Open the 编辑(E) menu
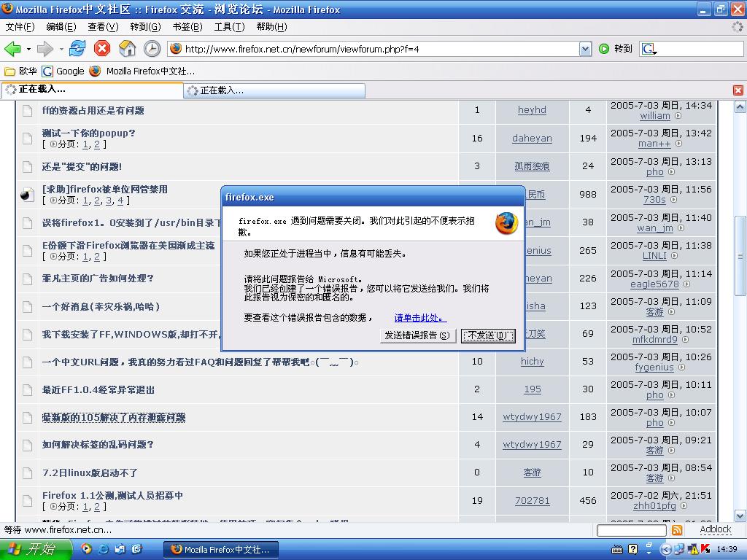The width and height of the screenshot is (747, 560). (x=61, y=27)
